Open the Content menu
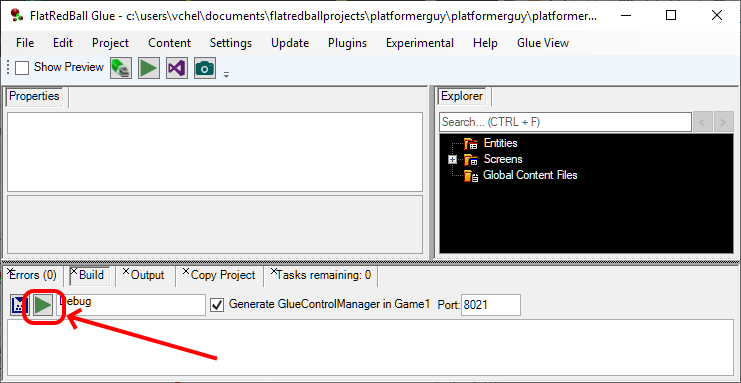The width and height of the screenshot is (741, 383). point(169,43)
